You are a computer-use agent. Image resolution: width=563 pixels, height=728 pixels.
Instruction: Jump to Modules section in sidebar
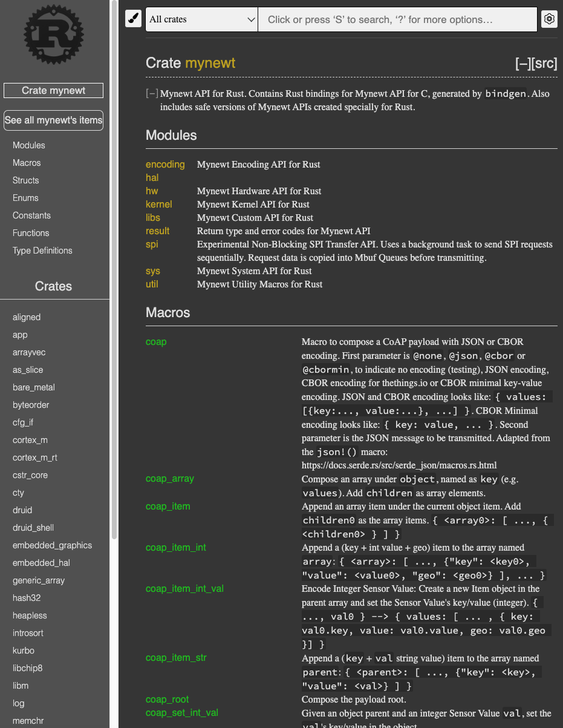(29, 145)
